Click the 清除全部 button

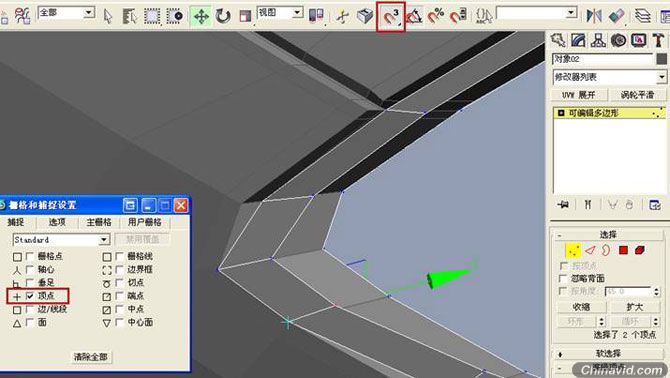[91, 357]
